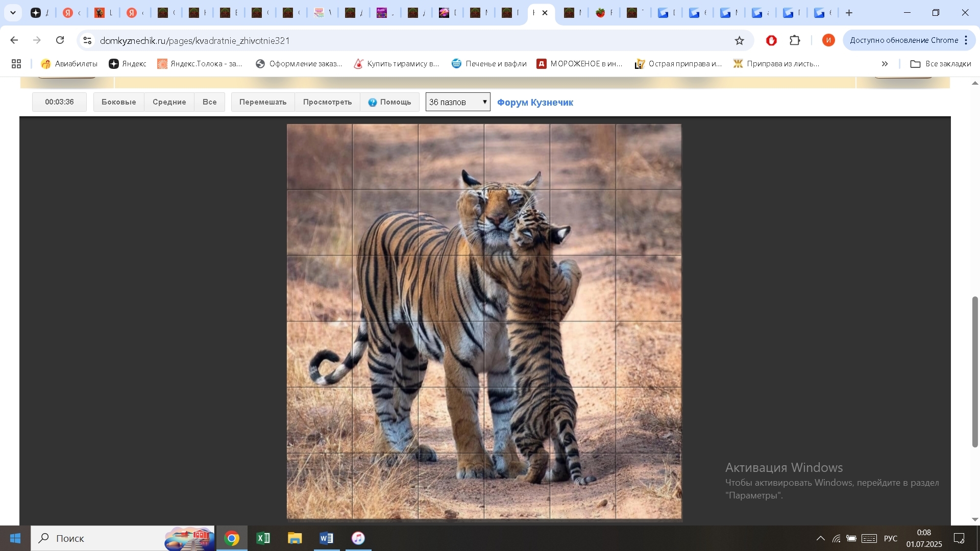Open the Приправа из листь... bookmark
Screen dimensions: 980x551
(x=776, y=64)
